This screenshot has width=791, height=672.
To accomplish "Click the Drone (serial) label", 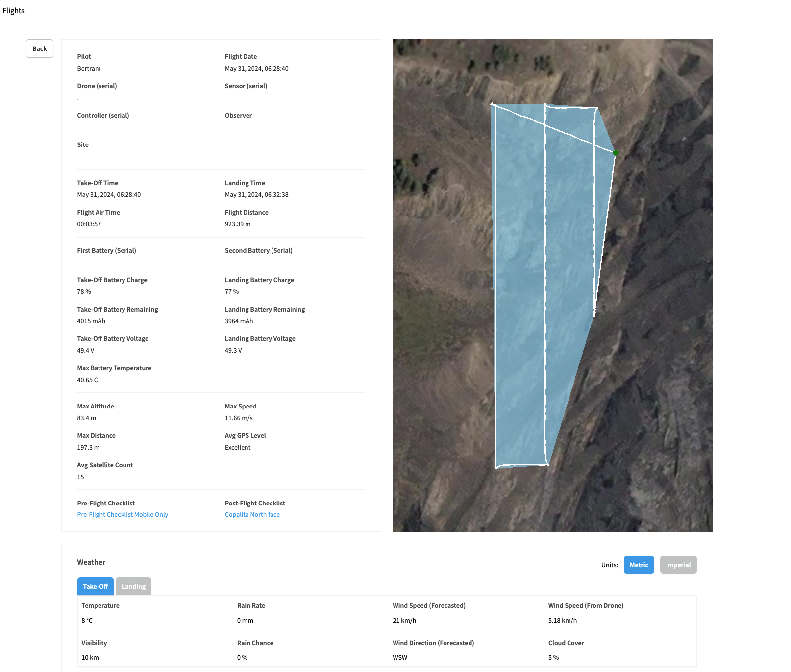I will 97,86.
